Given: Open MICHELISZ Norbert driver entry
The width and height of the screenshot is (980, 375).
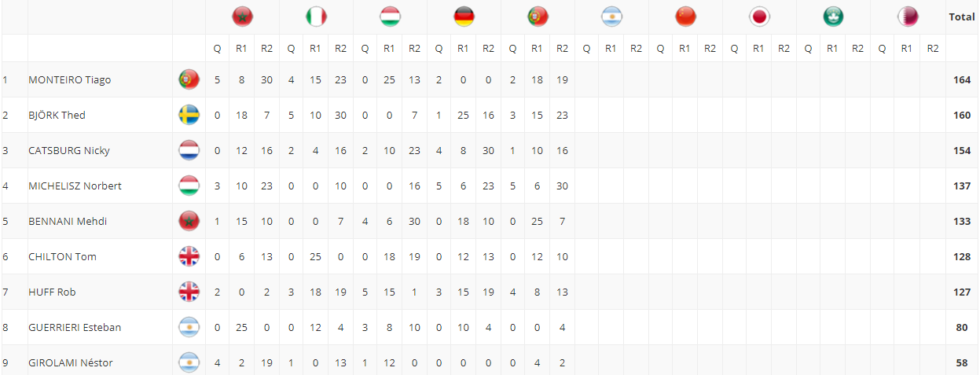Looking at the screenshot, I should pos(75,186).
